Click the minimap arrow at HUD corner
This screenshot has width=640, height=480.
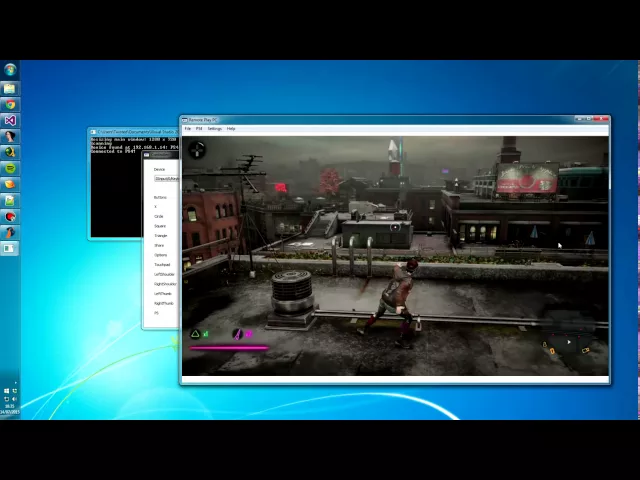click(x=569, y=342)
